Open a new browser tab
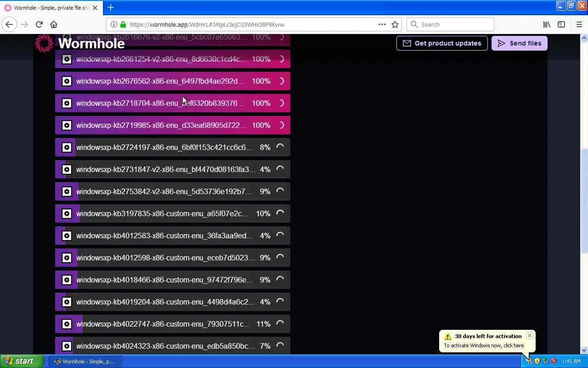The width and height of the screenshot is (588, 368). (x=111, y=7)
